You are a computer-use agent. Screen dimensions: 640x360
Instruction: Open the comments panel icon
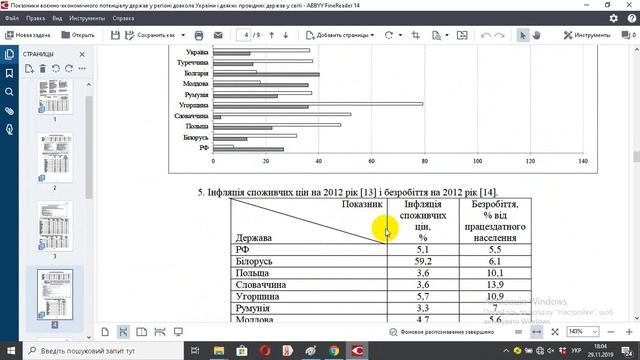(x=628, y=36)
